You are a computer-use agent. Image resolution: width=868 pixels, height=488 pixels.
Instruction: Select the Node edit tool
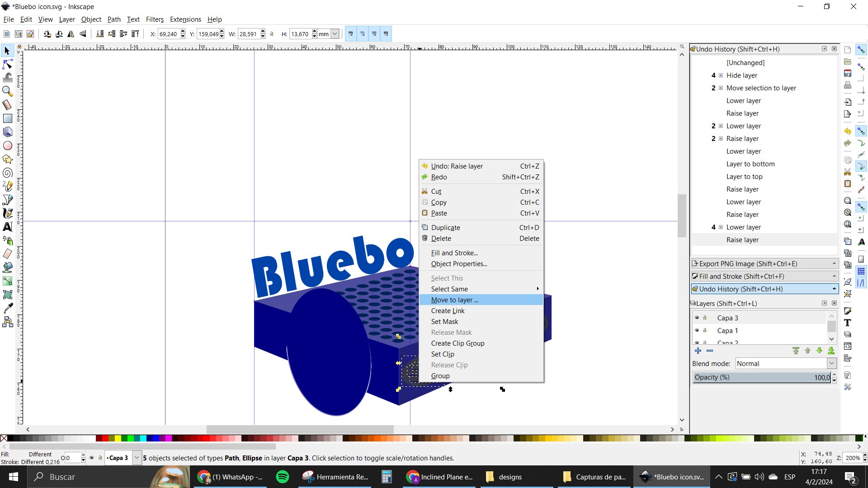tap(7, 65)
